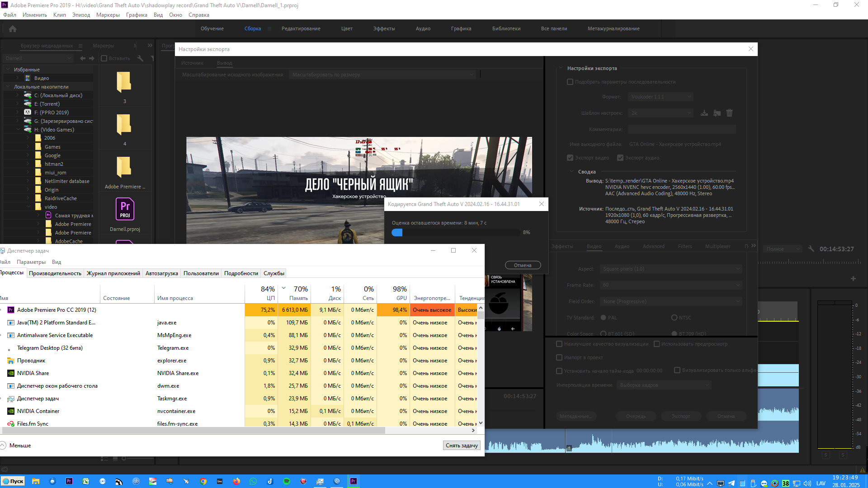Viewport: 868px width, 488px height.
Task: Click the save preset icon
Action: point(704,113)
